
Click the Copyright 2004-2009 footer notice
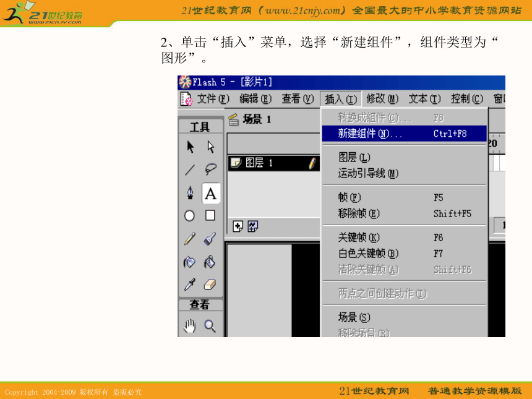click(73, 392)
